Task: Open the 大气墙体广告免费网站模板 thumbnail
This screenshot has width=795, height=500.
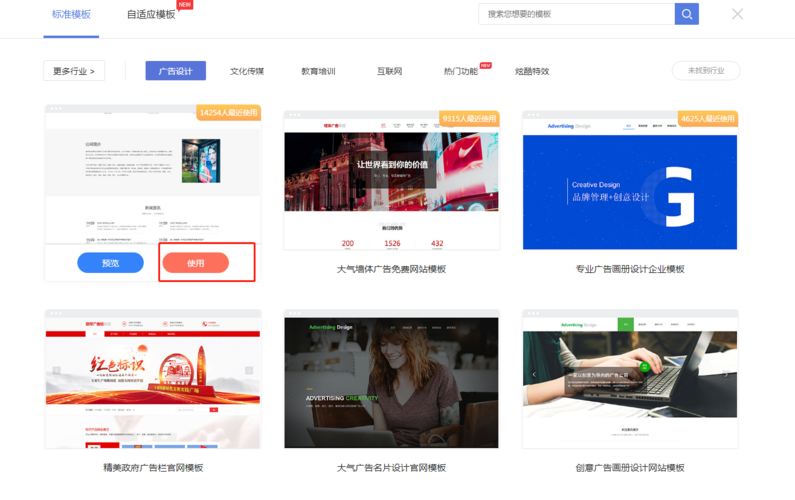Action: pos(391,180)
